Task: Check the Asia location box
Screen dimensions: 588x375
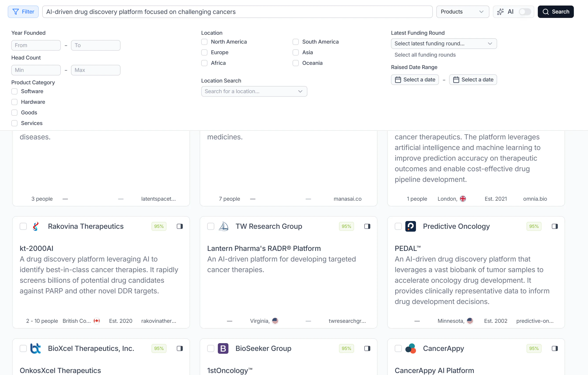Action: [296, 52]
